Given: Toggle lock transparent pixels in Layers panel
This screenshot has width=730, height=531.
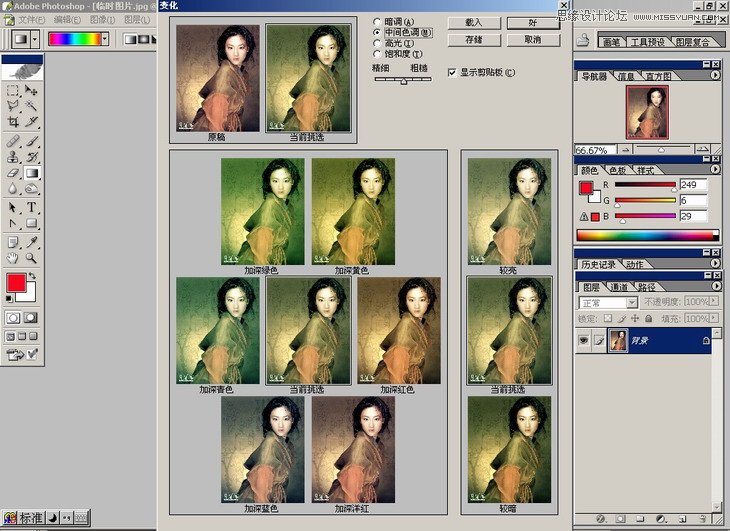Looking at the screenshot, I should pyautogui.click(x=608, y=318).
